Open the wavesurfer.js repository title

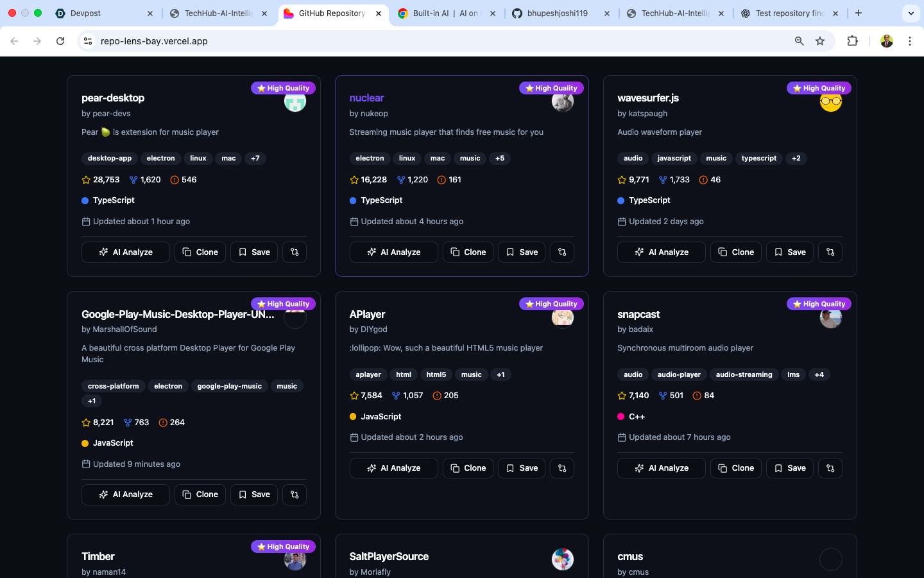(x=648, y=98)
